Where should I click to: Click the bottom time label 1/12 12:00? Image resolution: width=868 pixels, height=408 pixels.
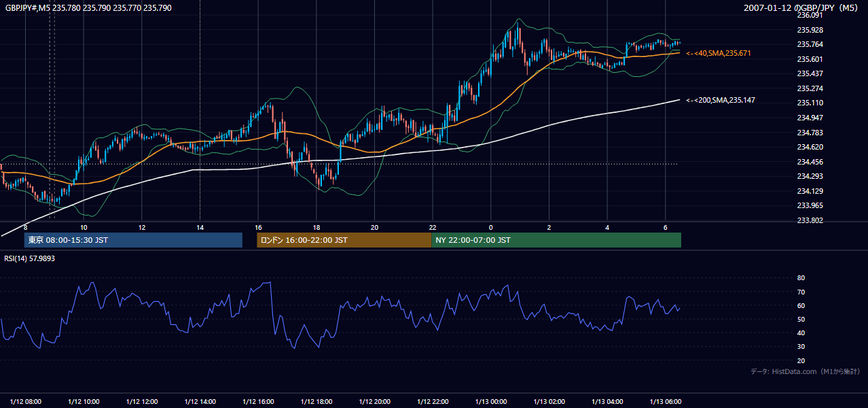(x=141, y=401)
